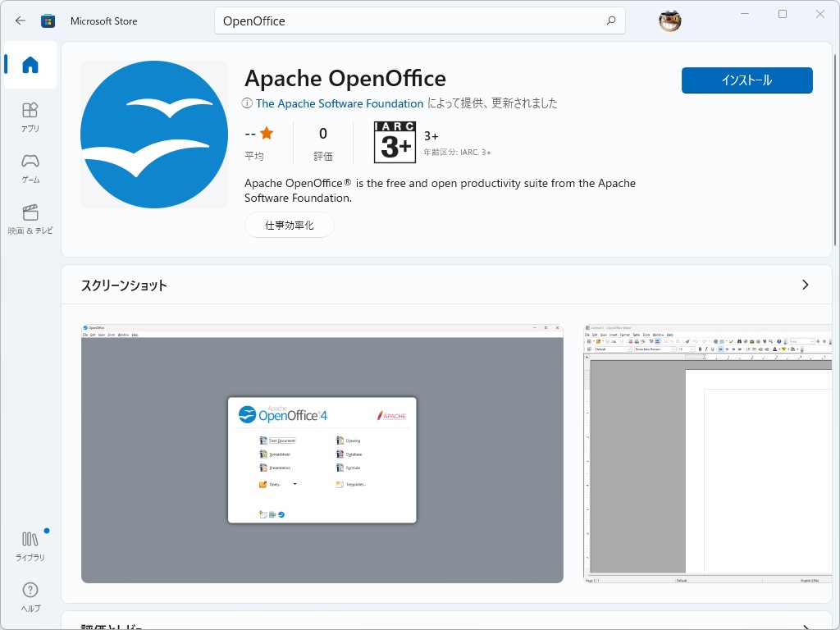840x630 pixels.
Task: Open the アプリ section in the sidebar
Action: [x=30, y=115]
